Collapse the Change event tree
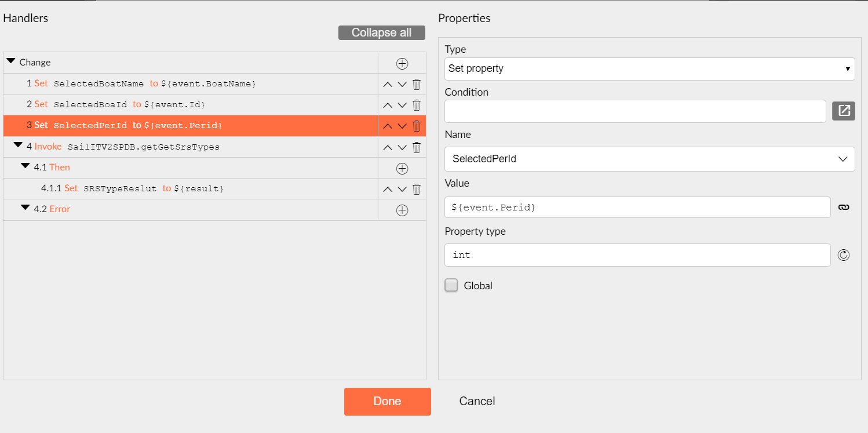Image resolution: width=868 pixels, height=433 pixels. tap(10, 61)
